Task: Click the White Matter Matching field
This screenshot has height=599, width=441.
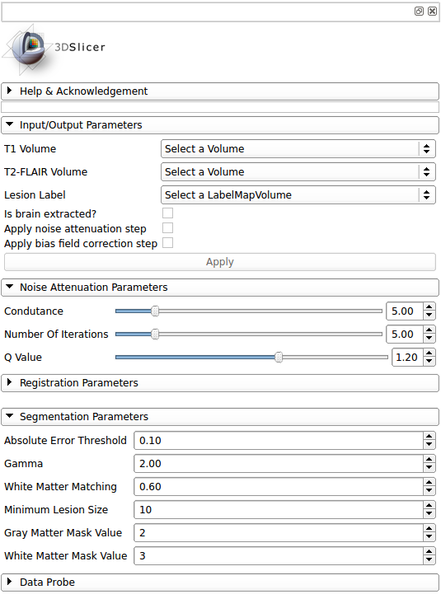Action: pos(279,487)
